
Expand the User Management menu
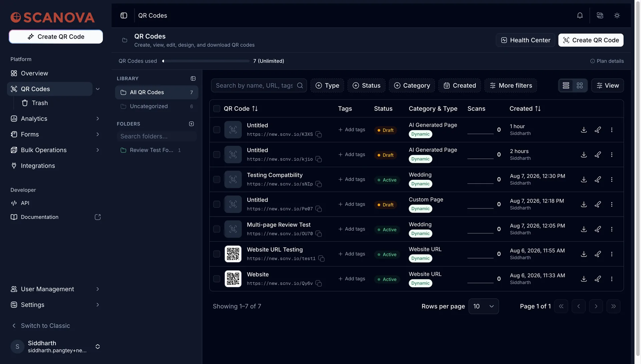(98, 289)
